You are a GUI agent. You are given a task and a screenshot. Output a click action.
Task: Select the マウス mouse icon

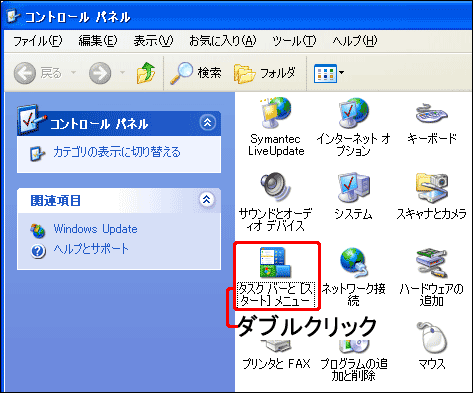tap(432, 337)
